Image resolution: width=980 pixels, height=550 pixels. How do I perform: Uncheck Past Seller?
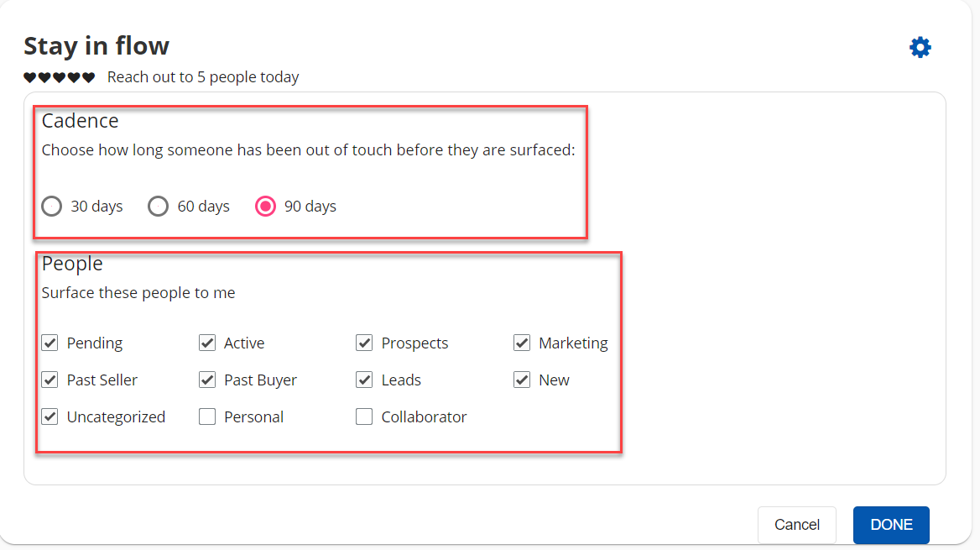[50, 380]
